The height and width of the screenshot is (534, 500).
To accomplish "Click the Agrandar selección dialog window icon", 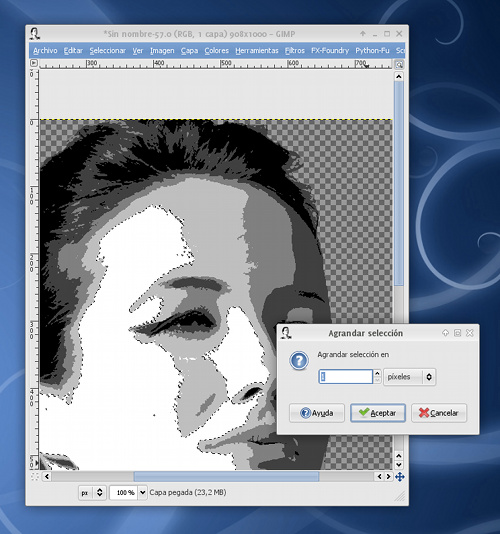I will (x=286, y=333).
